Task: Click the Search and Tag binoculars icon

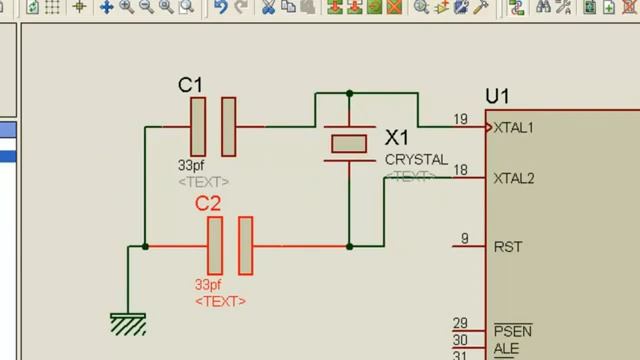Action: click(x=543, y=7)
